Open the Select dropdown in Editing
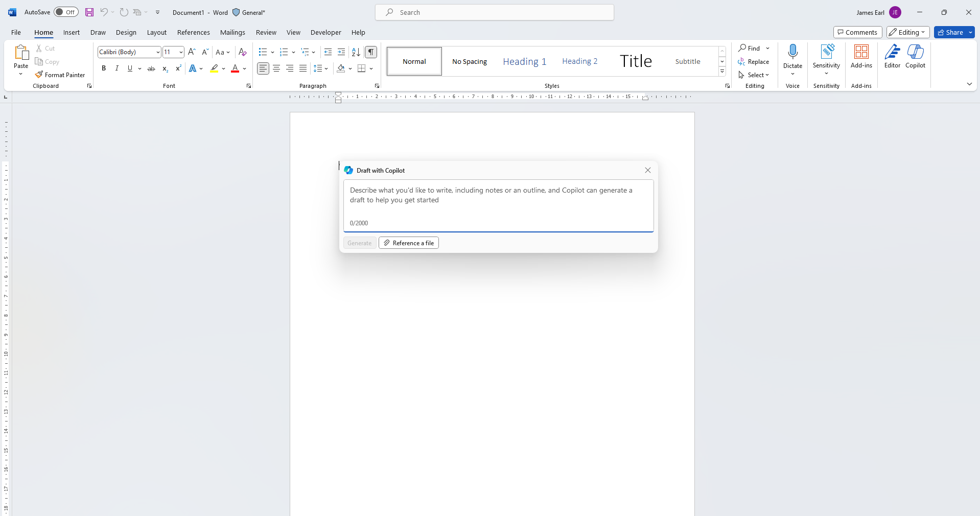This screenshot has width=980, height=516. pyautogui.click(x=754, y=75)
